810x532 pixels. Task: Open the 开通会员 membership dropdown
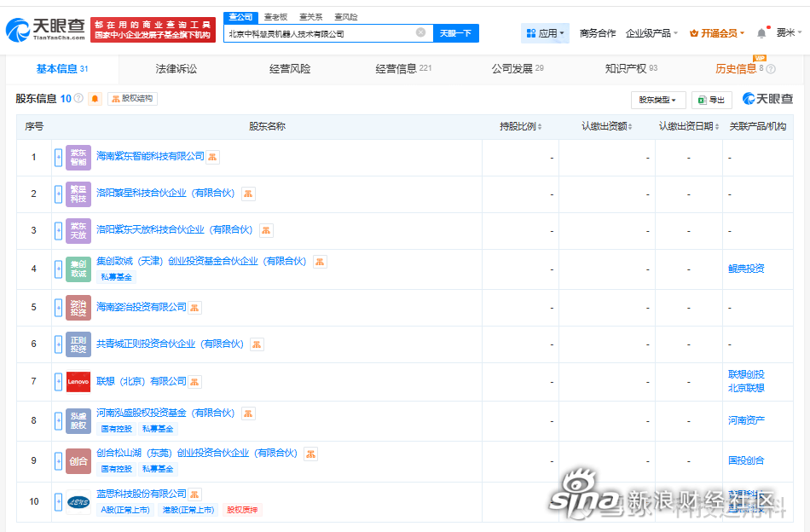pyautogui.click(x=717, y=33)
